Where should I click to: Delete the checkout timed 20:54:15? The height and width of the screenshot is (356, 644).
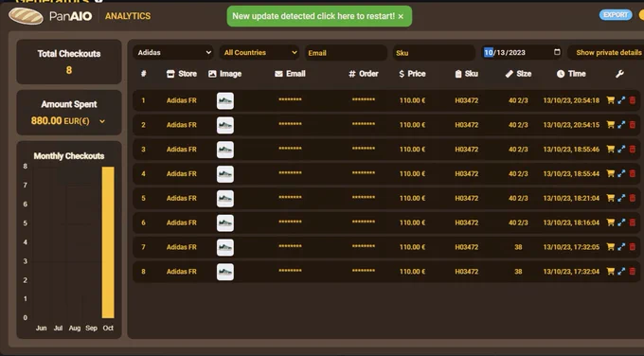pyautogui.click(x=632, y=125)
